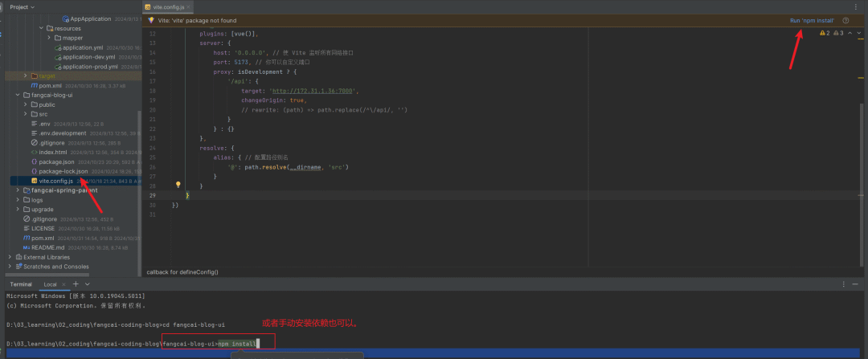Screen dimensions: 868x359
Task: Select the vite.config.js editor tab
Action: click(170, 7)
